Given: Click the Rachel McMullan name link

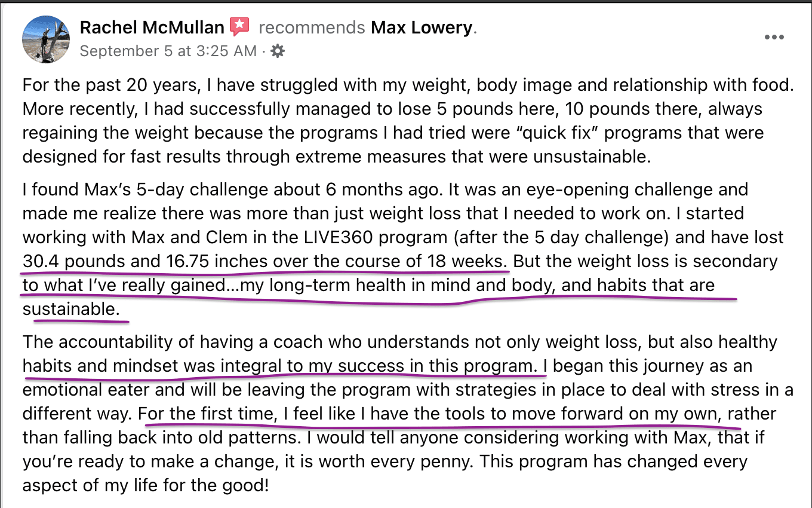Looking at the screenshot, I should [x=152, y=27].
